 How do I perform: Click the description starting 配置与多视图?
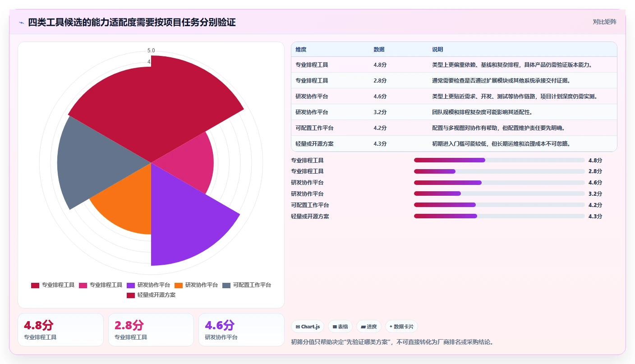(x=498, y=128)
